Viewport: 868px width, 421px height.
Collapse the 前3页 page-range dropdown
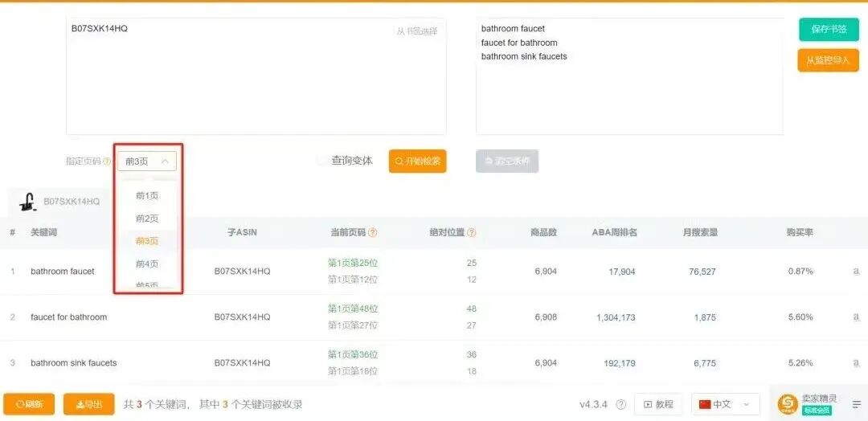coord(147,161)
